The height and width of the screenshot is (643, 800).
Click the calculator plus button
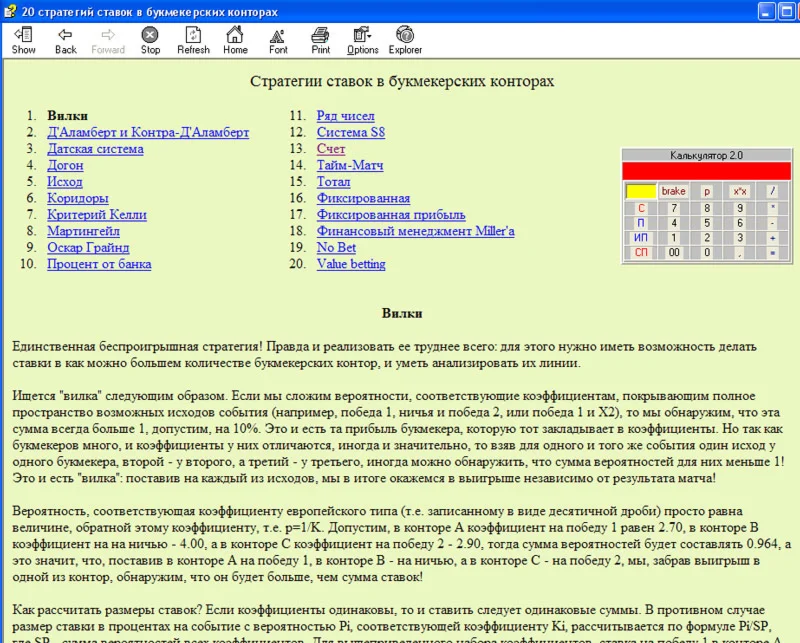[772, 238]
